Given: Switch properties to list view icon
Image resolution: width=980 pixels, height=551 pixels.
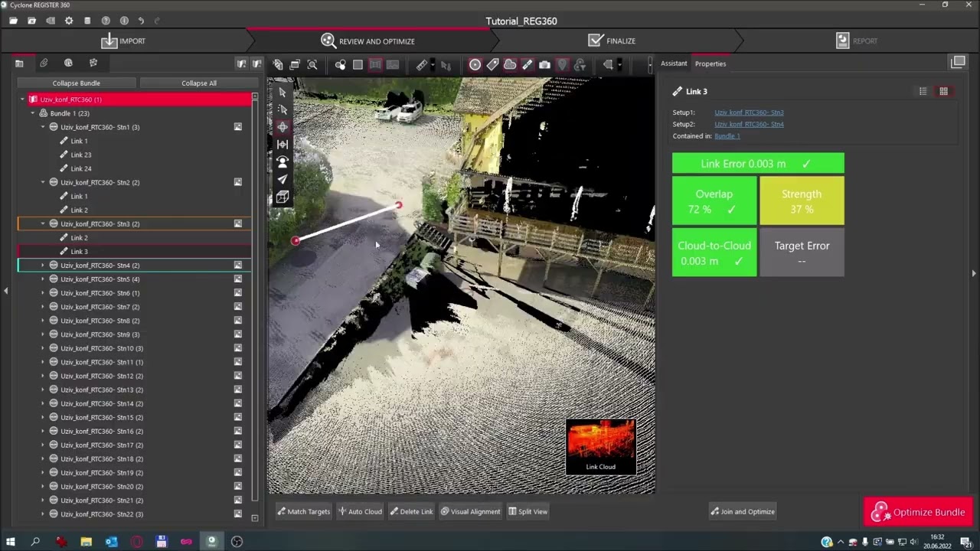Looking at the screenshot, I should (923, 91).
